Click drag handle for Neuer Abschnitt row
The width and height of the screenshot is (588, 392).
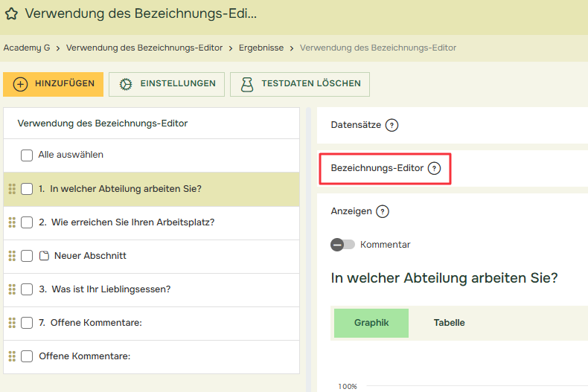pyautogui.click(x=12, y=256)
